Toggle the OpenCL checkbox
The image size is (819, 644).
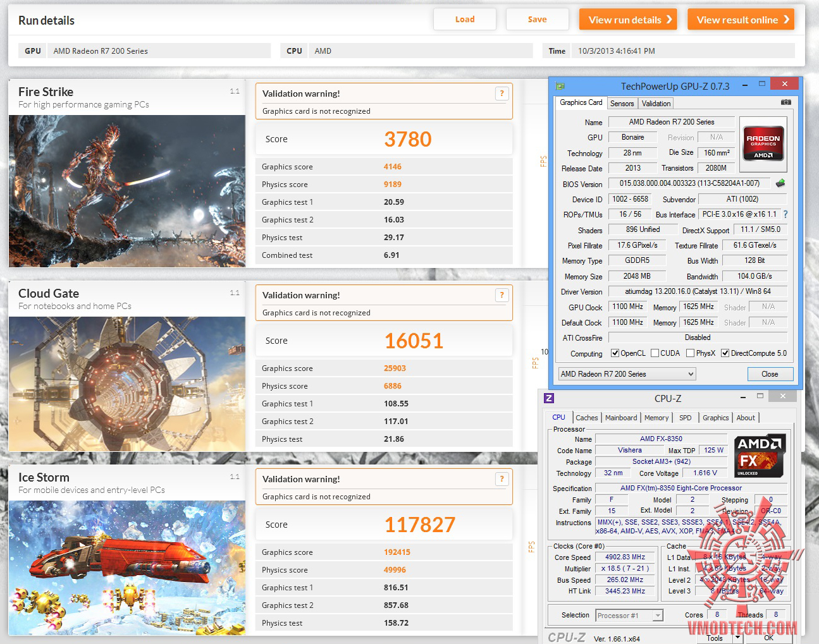tap(615, 353)
